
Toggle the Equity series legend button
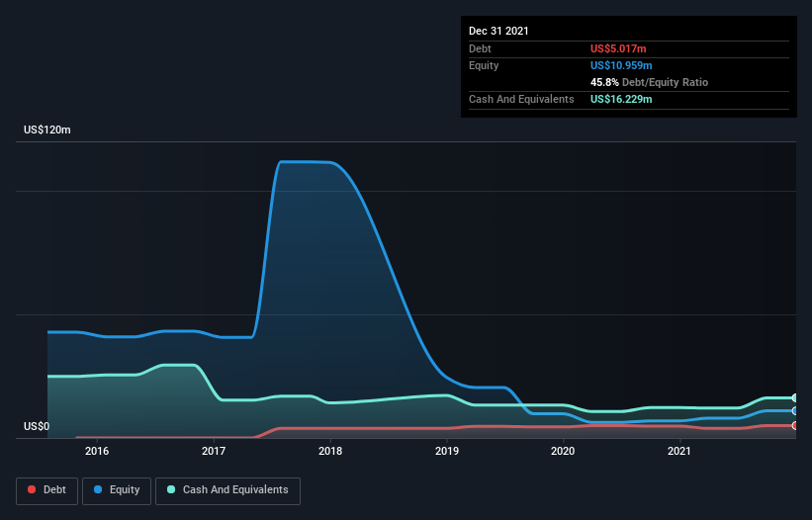click(x=117, y=490)
